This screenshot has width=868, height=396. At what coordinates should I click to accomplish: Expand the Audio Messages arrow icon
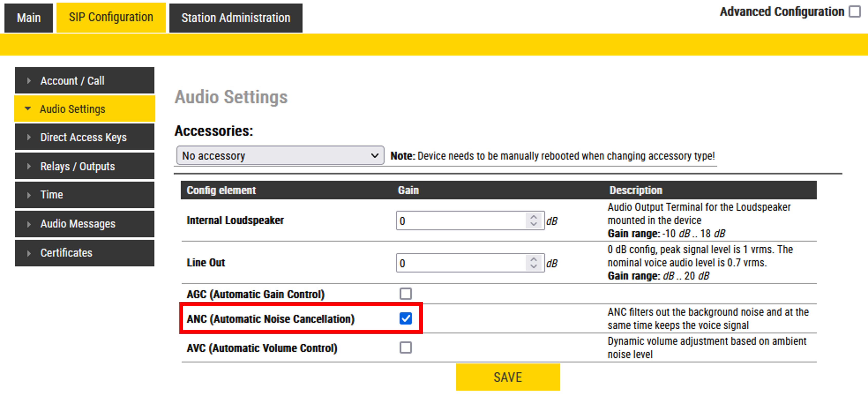(29, 224)
